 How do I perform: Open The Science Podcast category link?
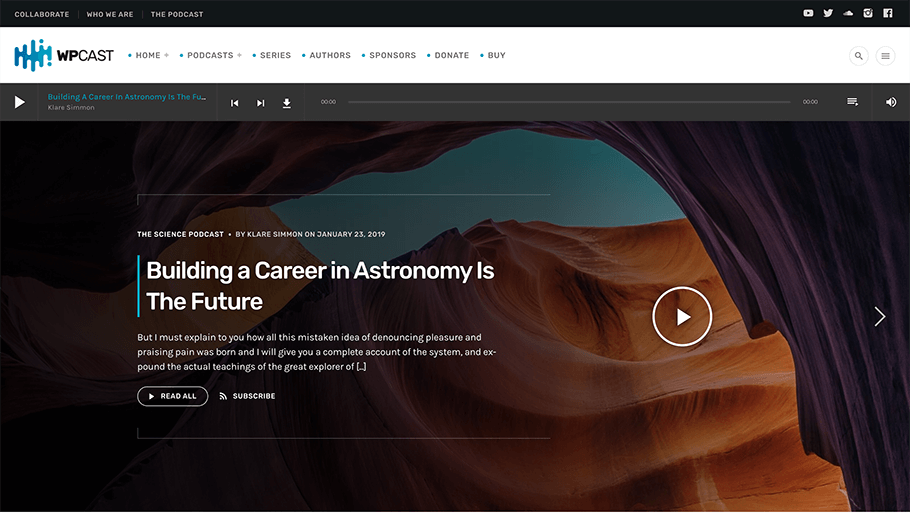pos(180,234)
